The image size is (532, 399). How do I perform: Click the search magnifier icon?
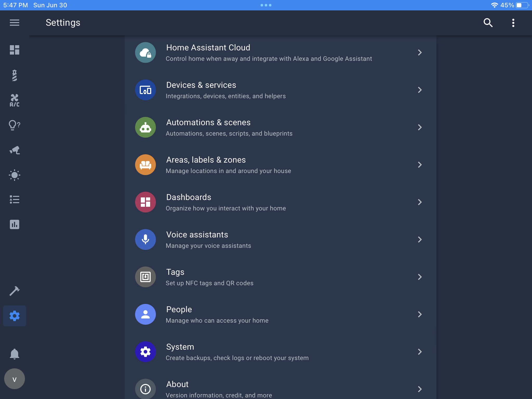click(488, 23)
